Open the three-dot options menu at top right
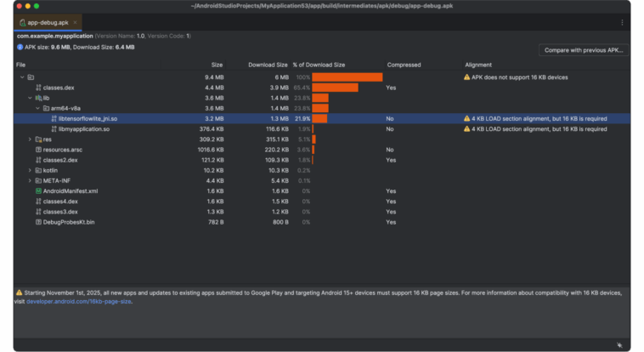Image resolution: width=644 pixels, height=352 pixels. (622, 23)
